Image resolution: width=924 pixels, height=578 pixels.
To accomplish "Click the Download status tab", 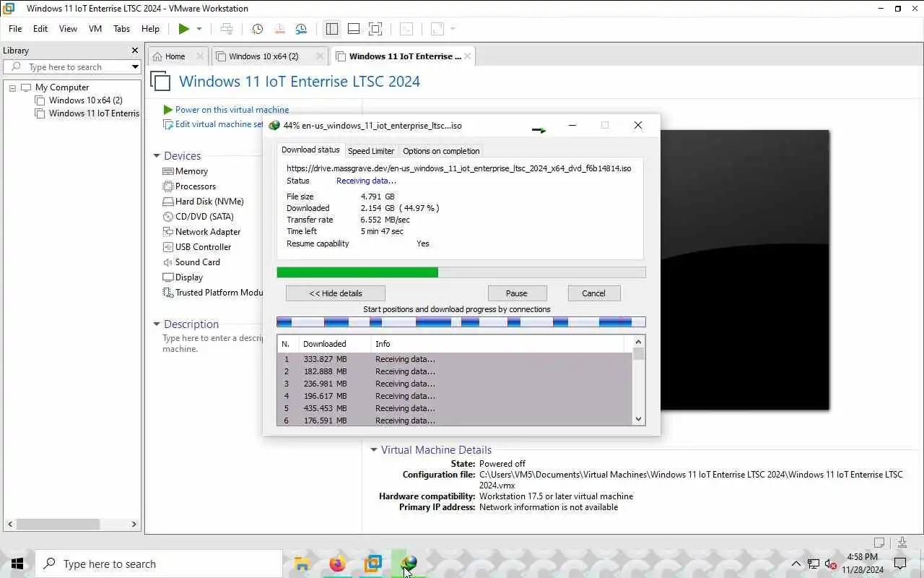I will (310, 150).
